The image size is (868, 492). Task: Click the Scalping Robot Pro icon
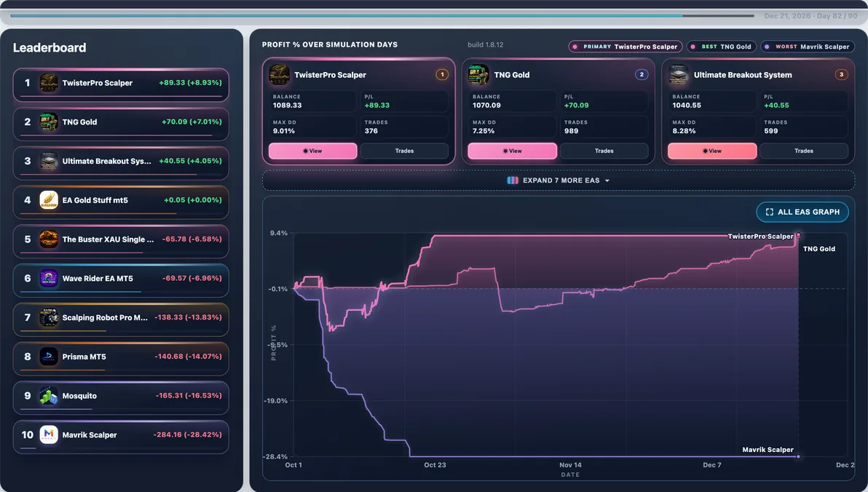pos(49,317)
